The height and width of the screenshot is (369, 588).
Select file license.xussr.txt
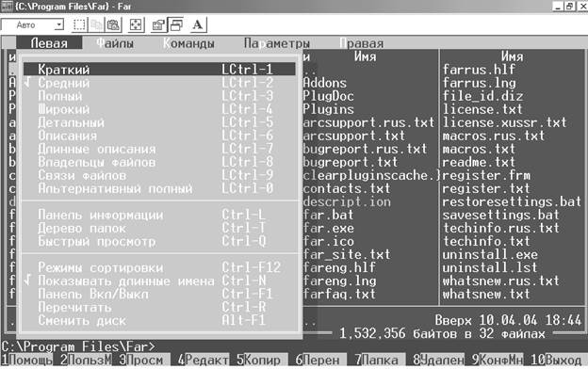(x=505, y=122)
